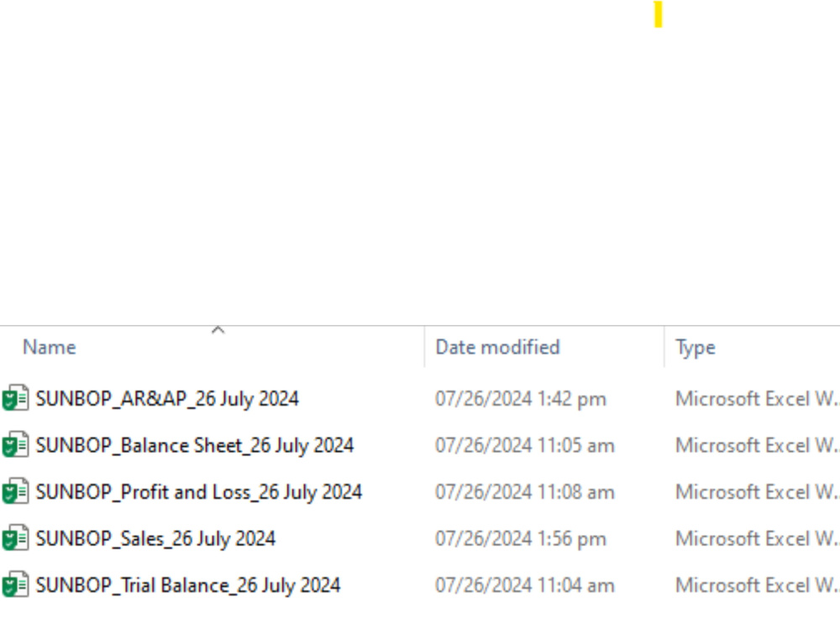Click the date 07/26/2024 1:42 pm

pos(521,399)
